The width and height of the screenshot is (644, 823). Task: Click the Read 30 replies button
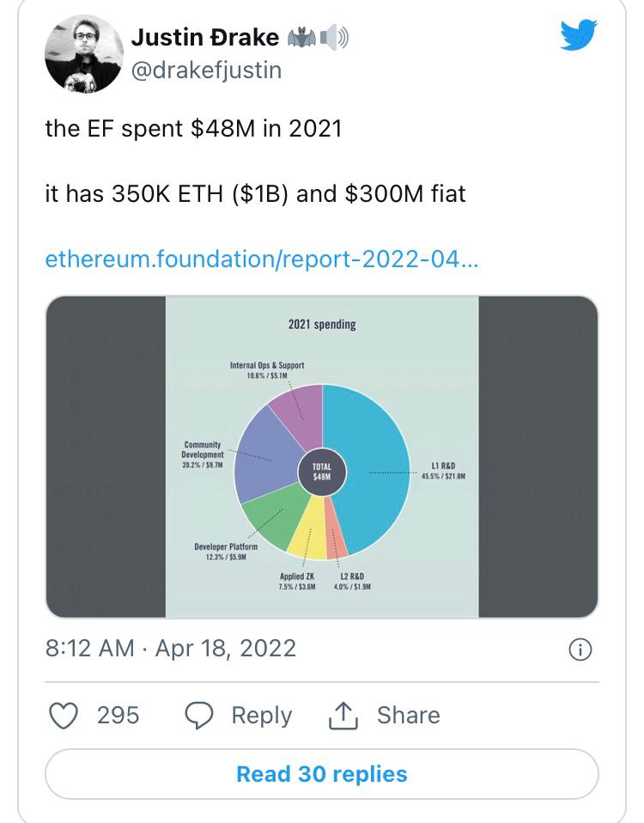322,774
